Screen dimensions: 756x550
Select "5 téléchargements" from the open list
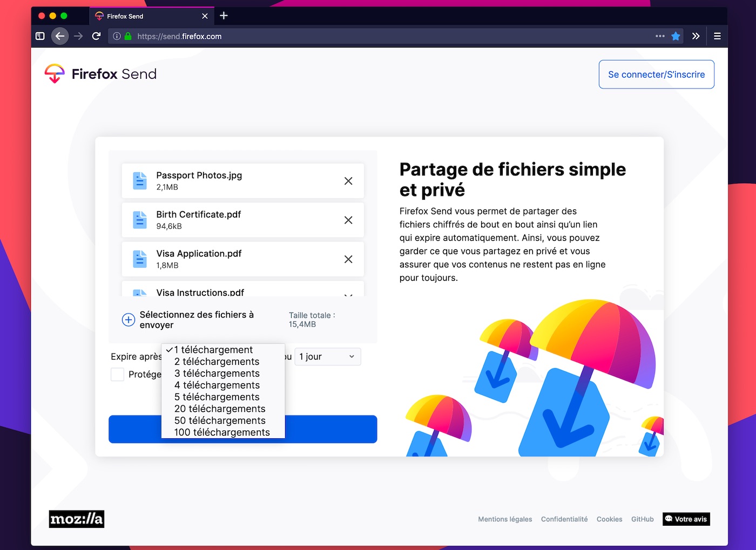pos(217,397)
